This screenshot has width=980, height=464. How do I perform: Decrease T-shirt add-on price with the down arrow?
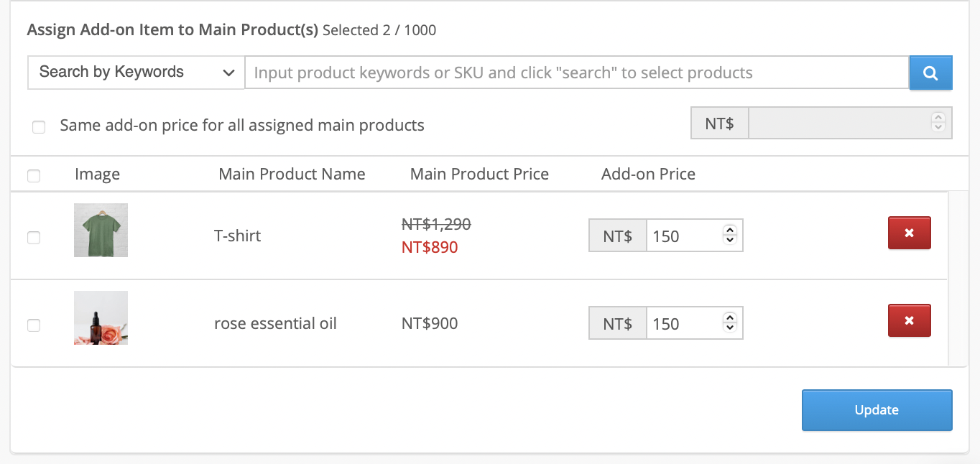click(730, 240)
